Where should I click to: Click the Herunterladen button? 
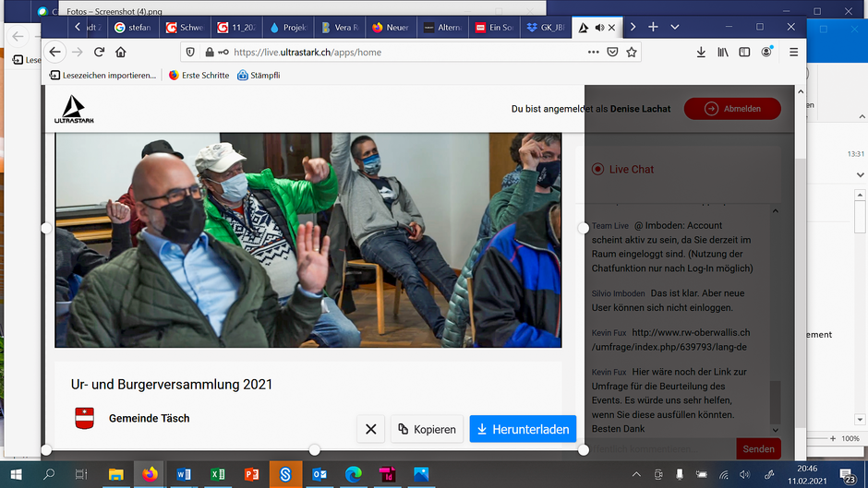(523, 429)
